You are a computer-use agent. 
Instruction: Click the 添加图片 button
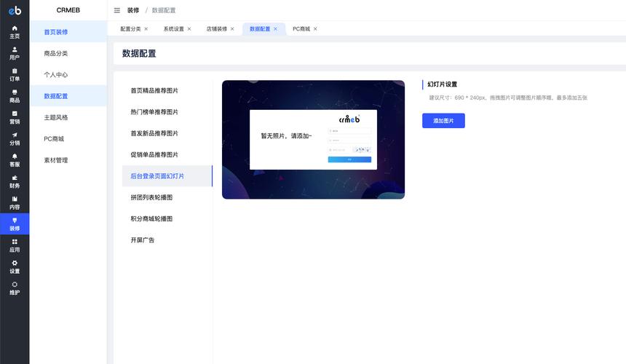(443, 121)
